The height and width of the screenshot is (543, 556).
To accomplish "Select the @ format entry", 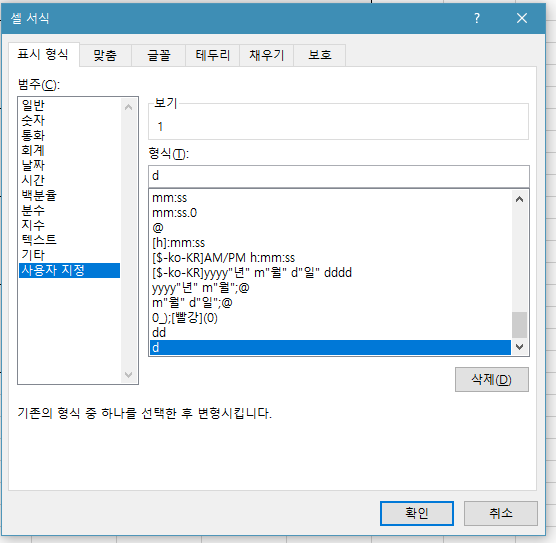I will [330, 228].
